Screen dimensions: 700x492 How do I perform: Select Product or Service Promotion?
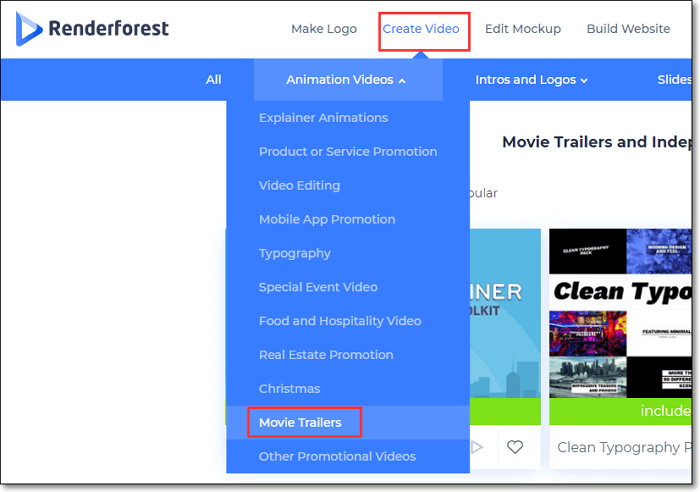[347, 152]
